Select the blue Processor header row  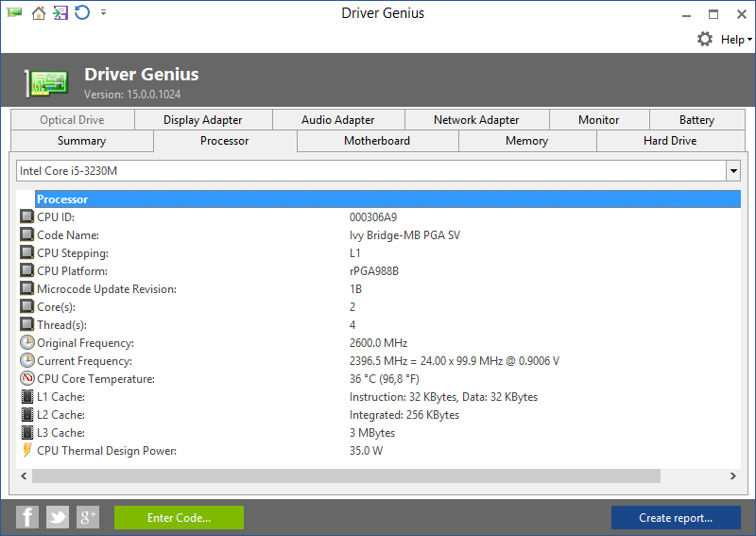coord(387,199)
